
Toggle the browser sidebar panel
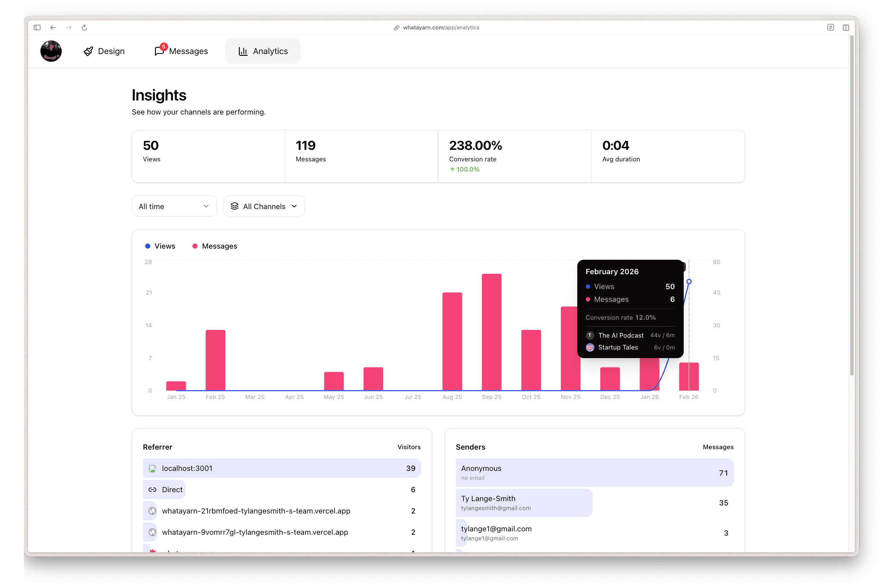tap(37, 27)
